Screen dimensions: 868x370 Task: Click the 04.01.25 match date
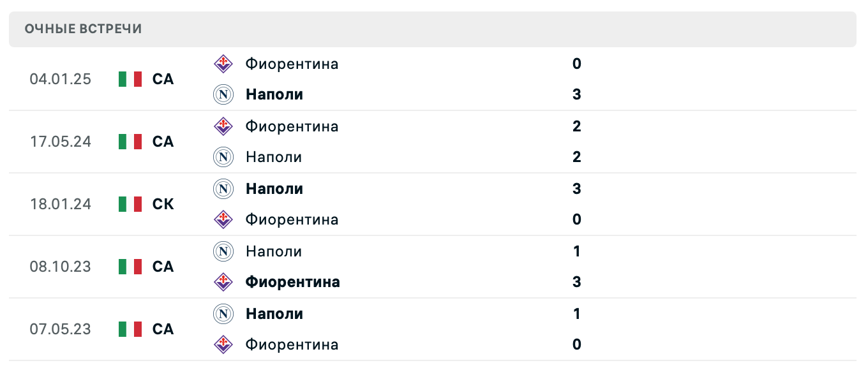point(60,79)
